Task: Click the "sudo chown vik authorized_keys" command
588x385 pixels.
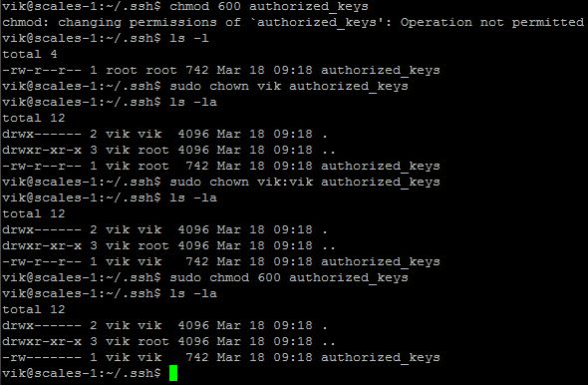Action: coord(289,87)
